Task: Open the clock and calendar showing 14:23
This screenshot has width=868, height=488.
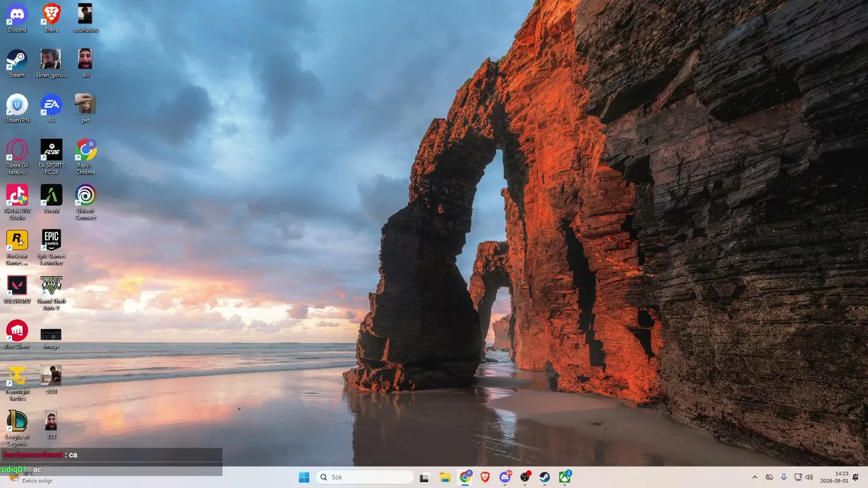Action: [835, 477]
